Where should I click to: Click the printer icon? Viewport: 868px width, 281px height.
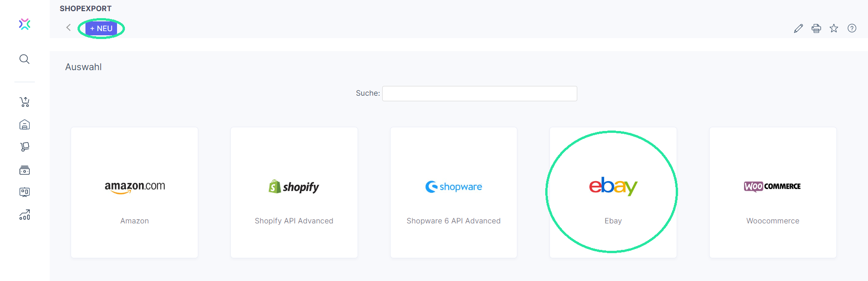pos(816,28)
